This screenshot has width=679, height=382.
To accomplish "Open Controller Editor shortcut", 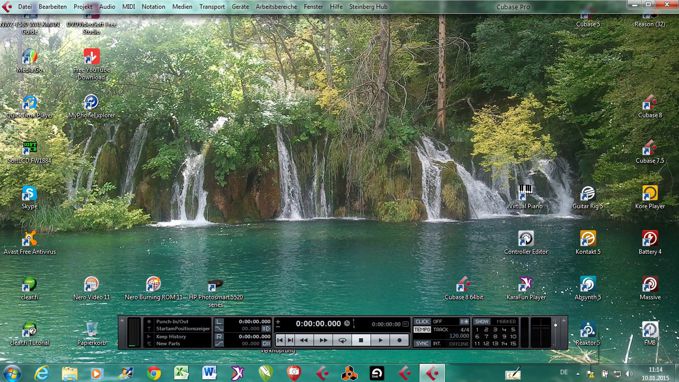I will click(526, 243).
